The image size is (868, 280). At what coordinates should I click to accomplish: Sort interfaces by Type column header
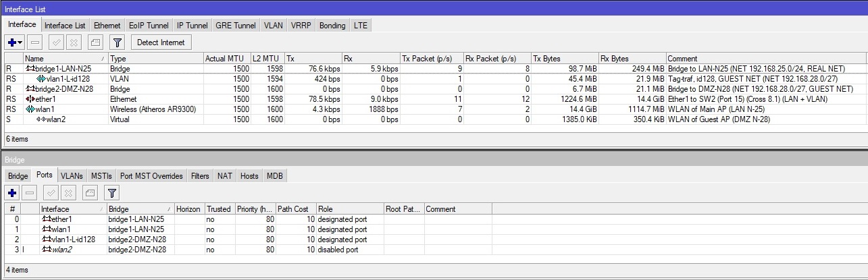pyautogui.click(x=155, y=59)
